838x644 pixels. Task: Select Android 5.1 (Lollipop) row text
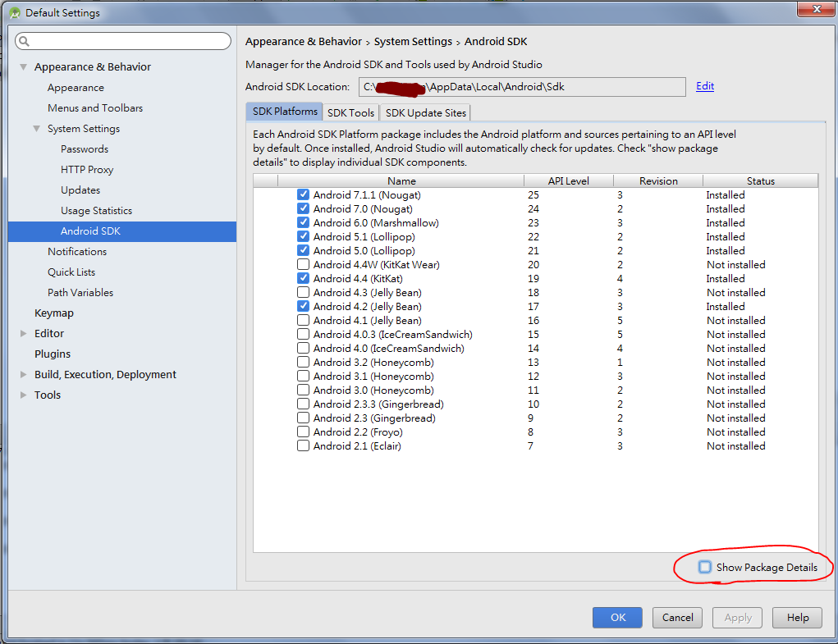[364, 236]
